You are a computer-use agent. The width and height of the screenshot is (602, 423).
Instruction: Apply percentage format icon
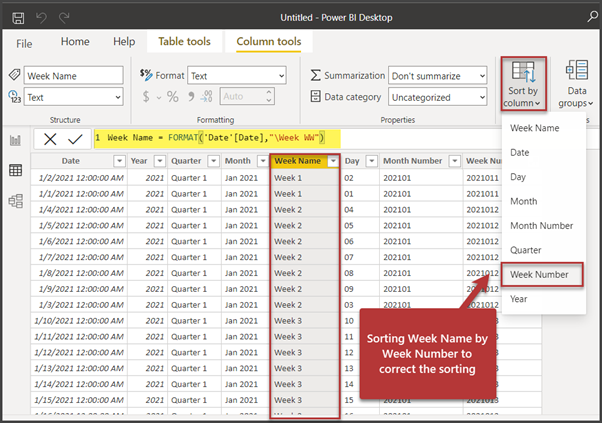click(172, 96)
